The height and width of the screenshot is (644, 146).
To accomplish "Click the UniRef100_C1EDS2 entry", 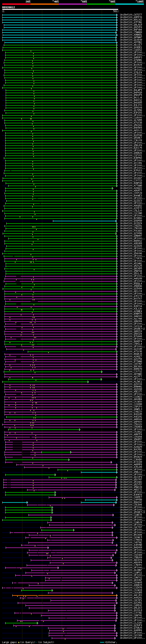I will tap(131, 50).
